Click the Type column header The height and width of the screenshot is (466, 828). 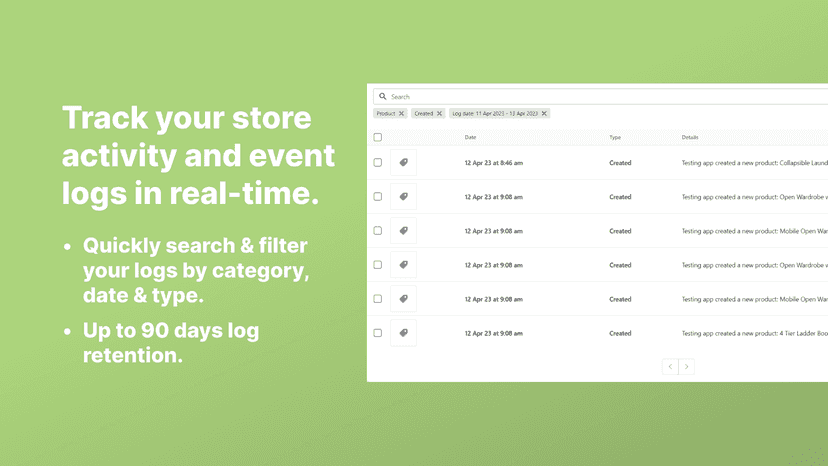tap(615, 137)
